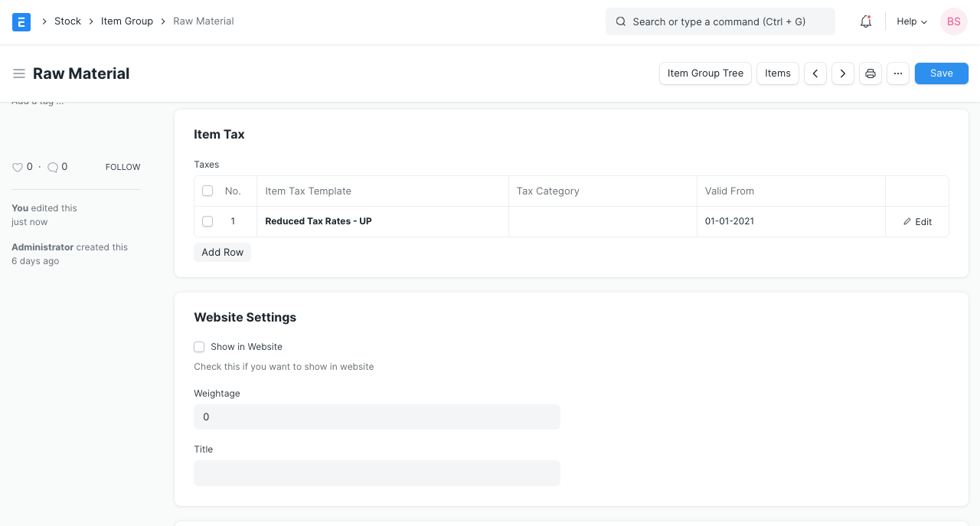Open the comments icon in the sidebar
The image size is (980, 526).
tap(53, 167)
